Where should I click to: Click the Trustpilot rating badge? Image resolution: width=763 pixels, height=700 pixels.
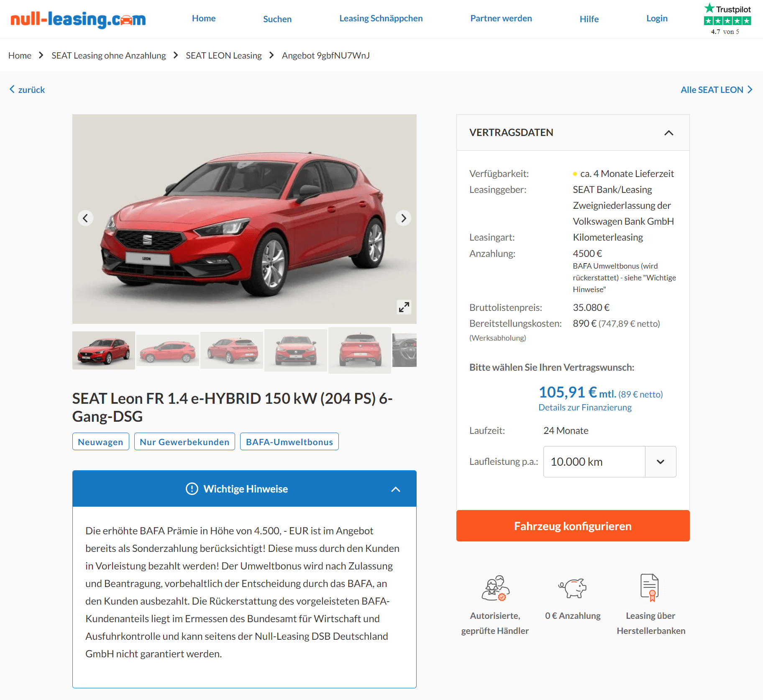tap(727, 19)
